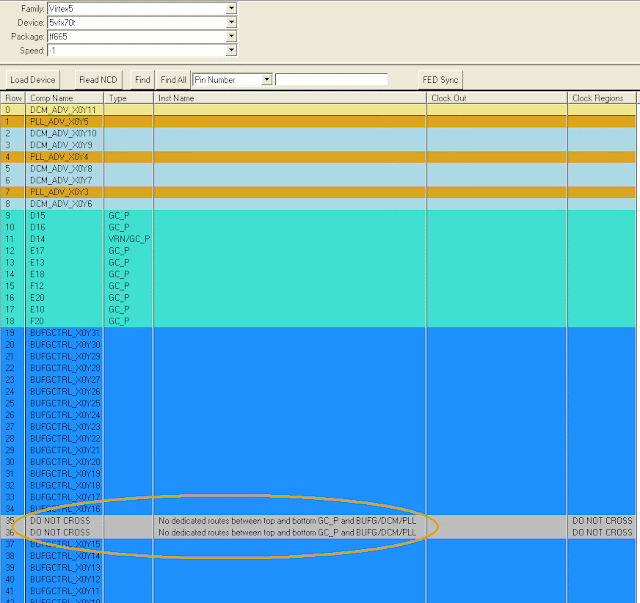Select pin D14 in Comp Name column

[x=64, y=239]
